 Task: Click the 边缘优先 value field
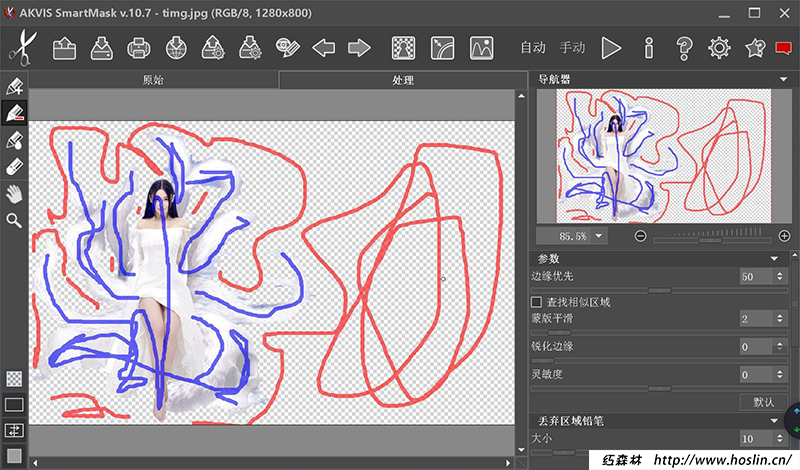[756, 277]
